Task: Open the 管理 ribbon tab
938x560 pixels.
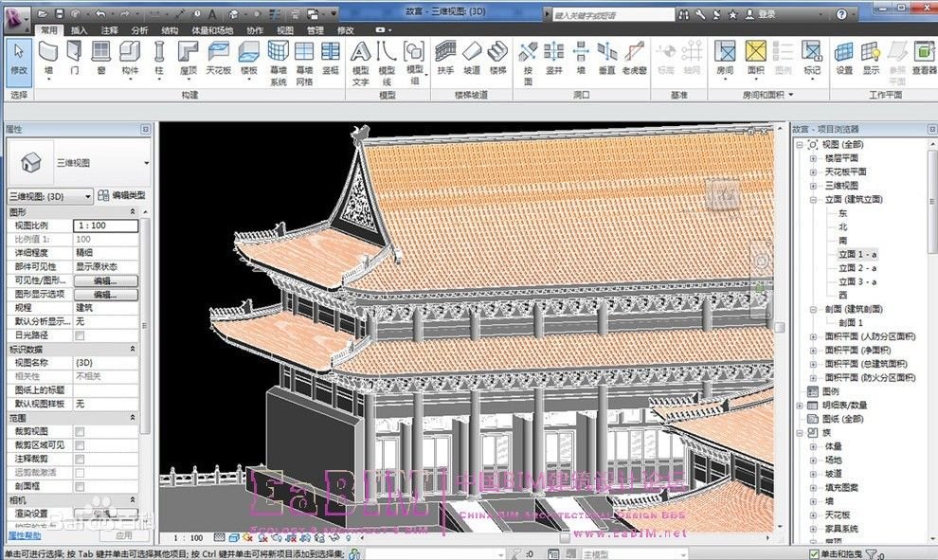Action: coord(316,30)
